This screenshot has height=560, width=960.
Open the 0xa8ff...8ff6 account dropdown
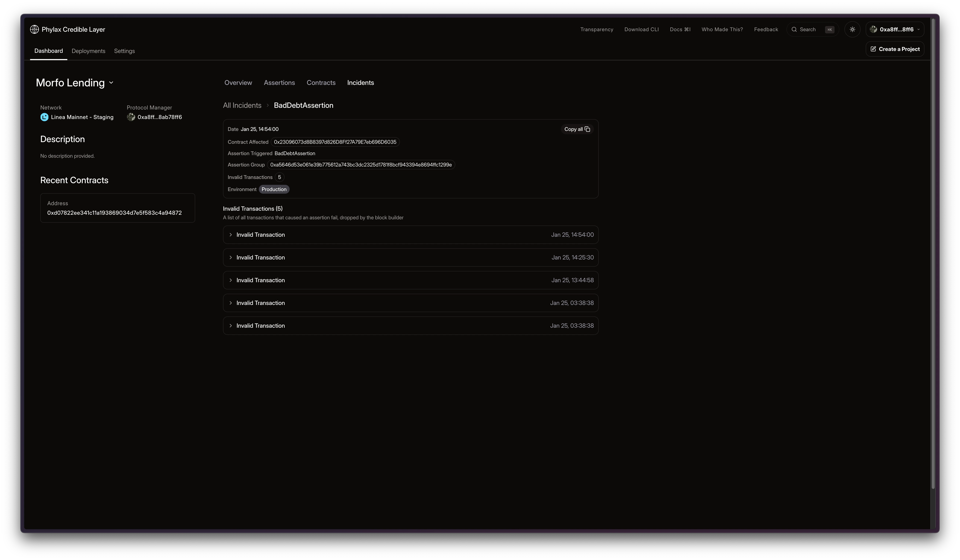pos(895,29)
